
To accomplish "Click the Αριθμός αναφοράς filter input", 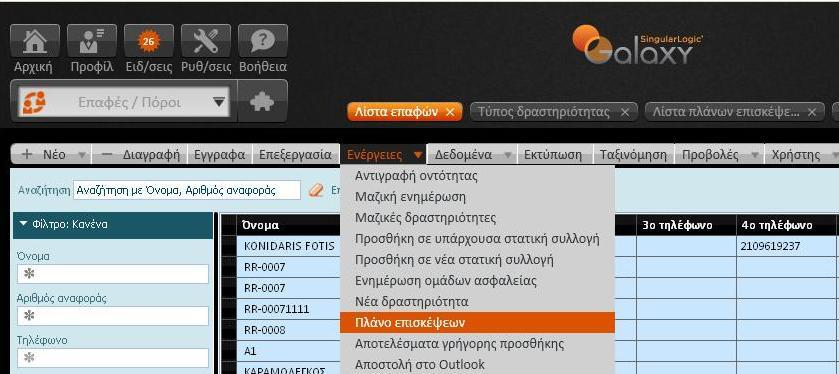I will point(113,316).
